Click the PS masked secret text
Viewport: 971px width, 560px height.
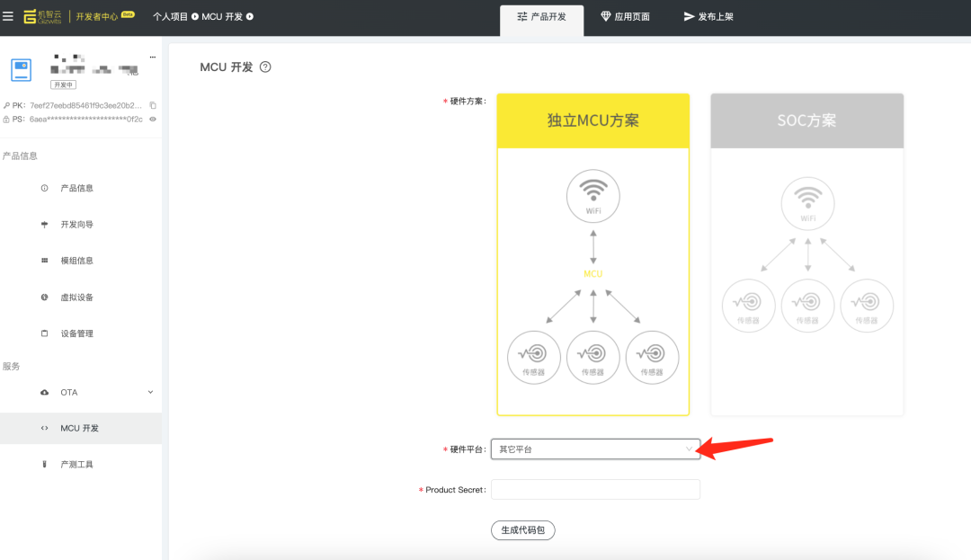[85, 120]
